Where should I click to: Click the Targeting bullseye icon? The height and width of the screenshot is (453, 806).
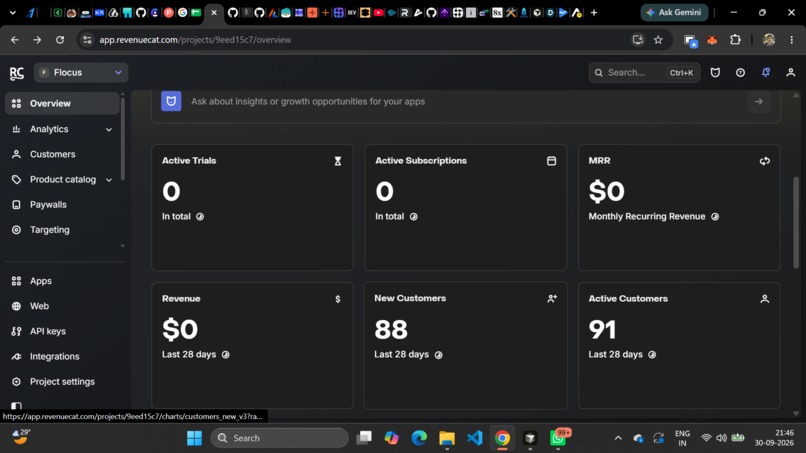click(16, 230)
